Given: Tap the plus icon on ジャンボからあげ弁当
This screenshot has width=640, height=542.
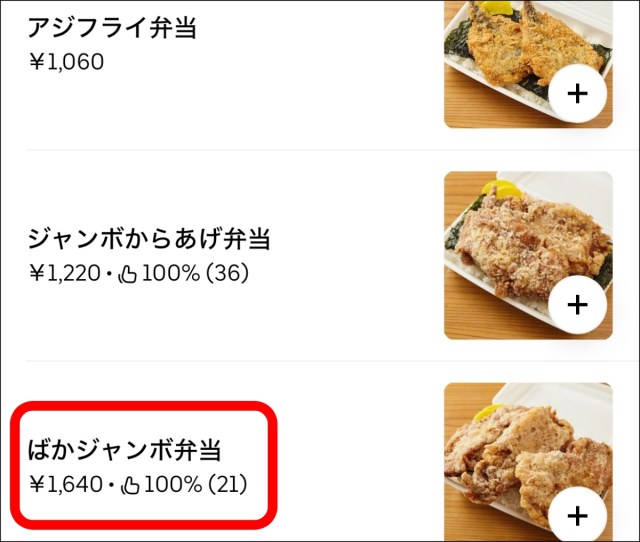Looking at the screenshot, I should pos(577,304).
